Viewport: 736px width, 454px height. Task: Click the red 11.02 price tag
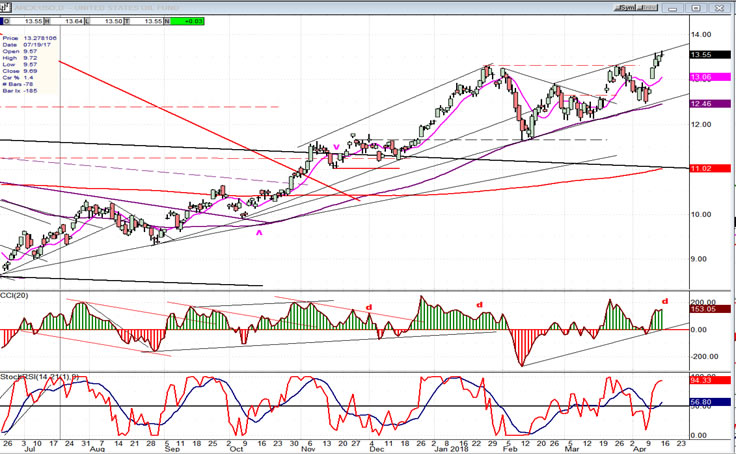click(x=712, y=168)
